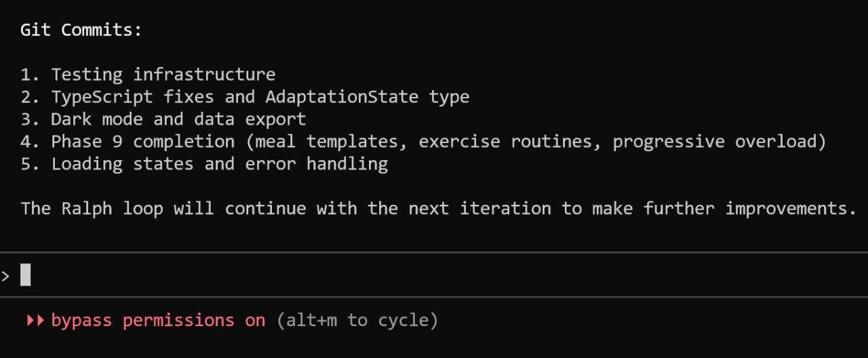
Task: Click the prompt chevron symbol
Action: (5, 275)
